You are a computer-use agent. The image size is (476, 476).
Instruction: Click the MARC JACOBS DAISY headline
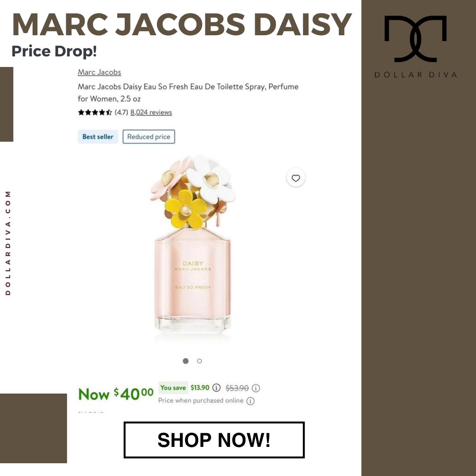point(182,24)
